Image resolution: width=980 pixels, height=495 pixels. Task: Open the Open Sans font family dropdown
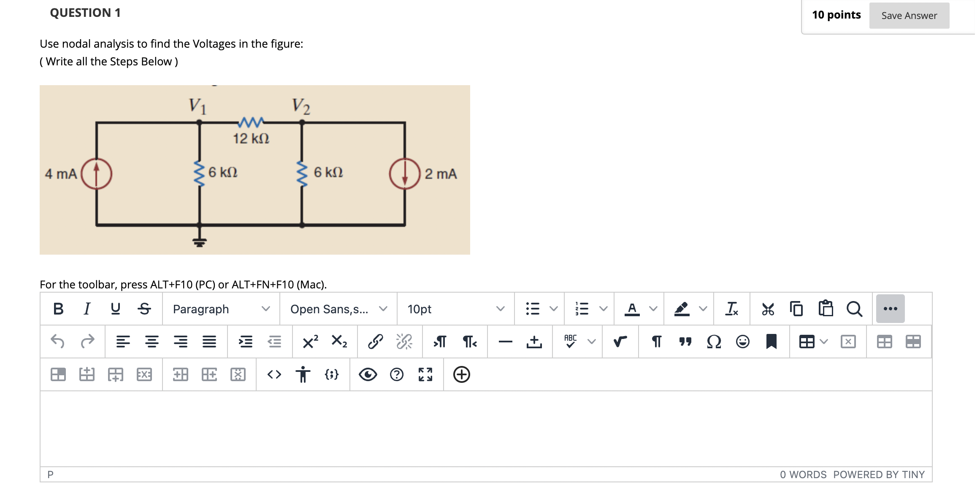(x=338, y=309)
